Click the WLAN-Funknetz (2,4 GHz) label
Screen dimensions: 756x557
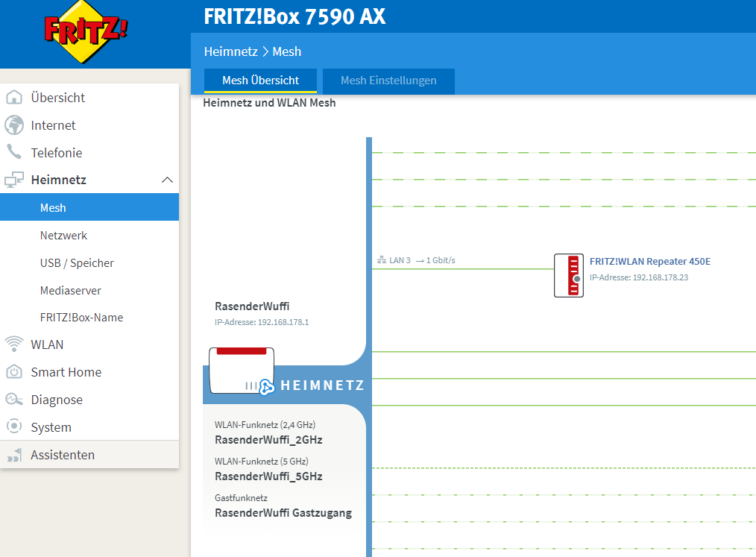coord(265,425)
